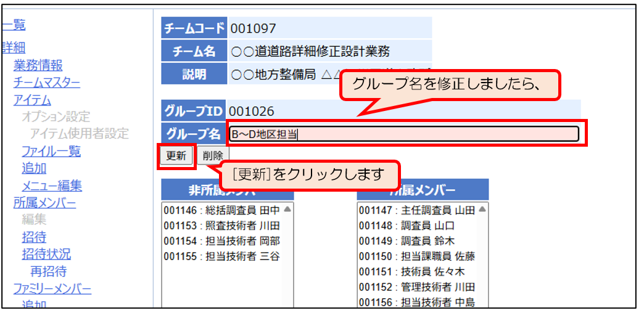Open the メニュー編集 link
This screenshot has width=644, height=318.
[x=52, y=185]
